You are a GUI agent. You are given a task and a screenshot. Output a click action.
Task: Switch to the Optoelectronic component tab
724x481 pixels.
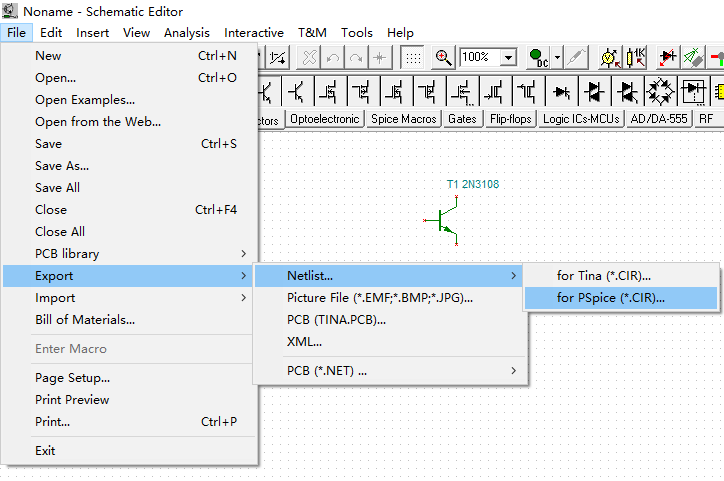pyautogui.click(x=325, y=119)
